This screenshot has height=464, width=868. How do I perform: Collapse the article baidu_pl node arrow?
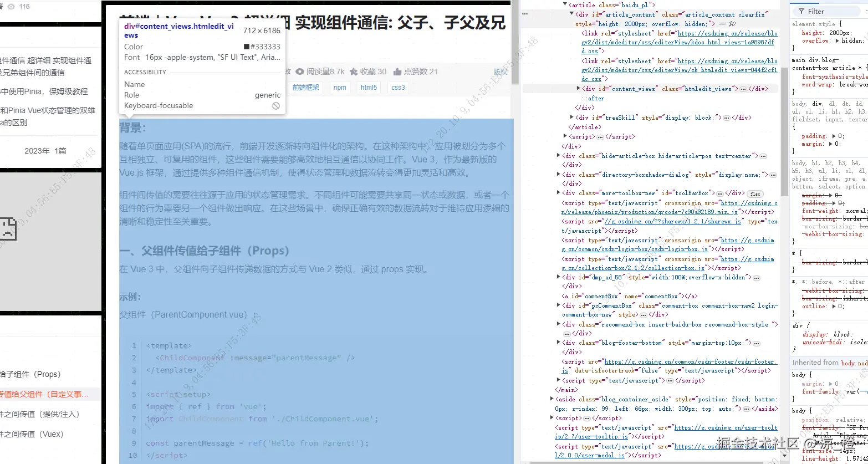point(565,4)
